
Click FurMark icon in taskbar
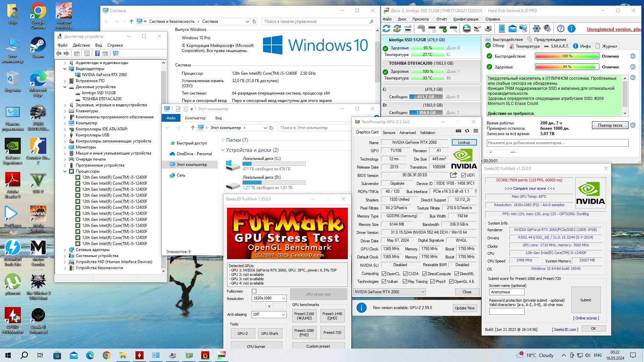click(205, 355)
